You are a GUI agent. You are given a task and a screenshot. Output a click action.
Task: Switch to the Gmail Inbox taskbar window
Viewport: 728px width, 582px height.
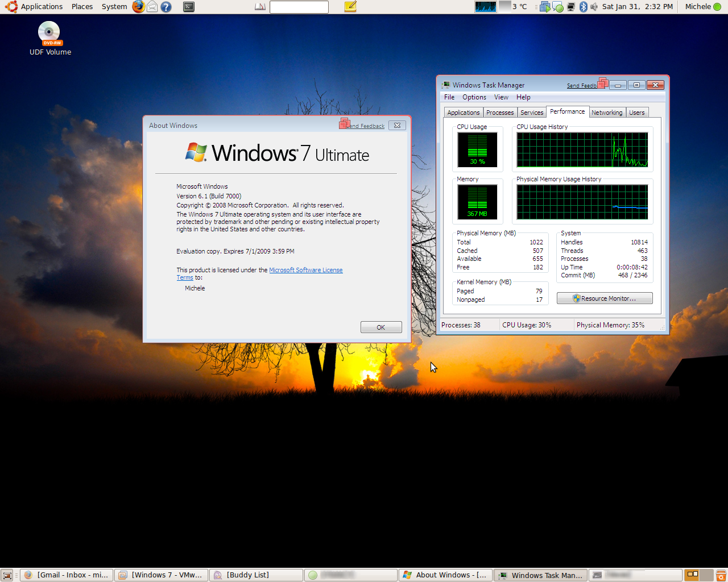pyautogui.click(x=67, y=575)
